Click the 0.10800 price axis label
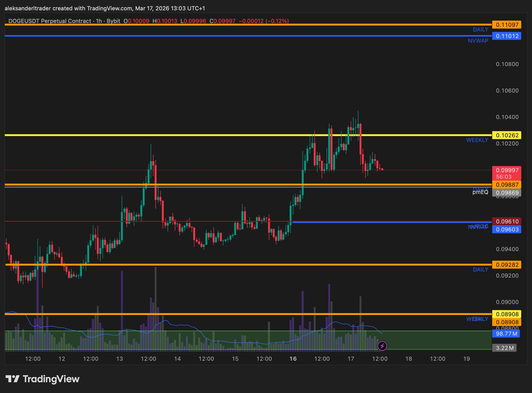Viewport: 532px width, 393px height. (507, 64)
